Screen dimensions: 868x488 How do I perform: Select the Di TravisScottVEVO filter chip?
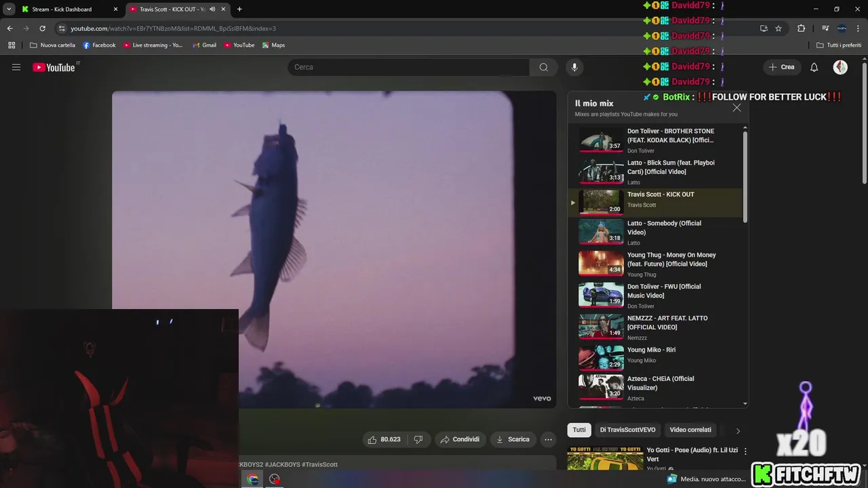tap(627, 430)
